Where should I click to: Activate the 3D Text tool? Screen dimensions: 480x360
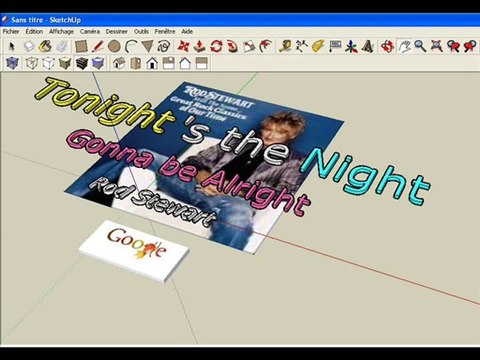368,46
